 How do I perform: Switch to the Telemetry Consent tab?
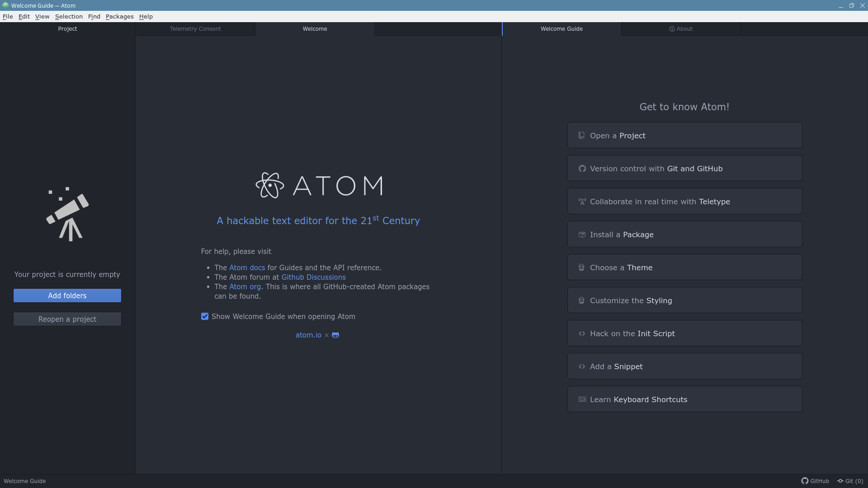[195, 29]
